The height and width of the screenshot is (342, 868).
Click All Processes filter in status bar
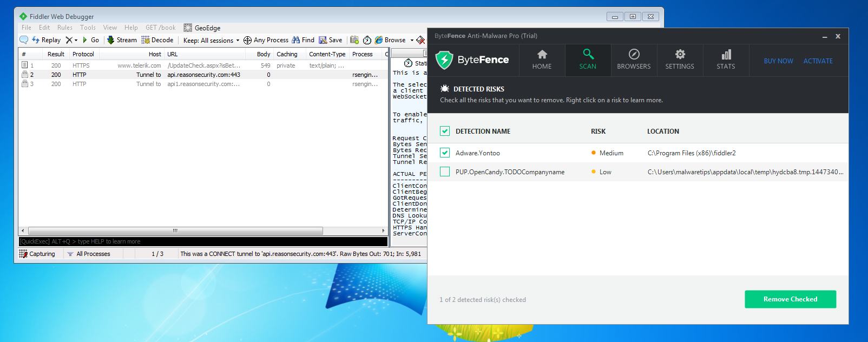[x=88, y=254]
